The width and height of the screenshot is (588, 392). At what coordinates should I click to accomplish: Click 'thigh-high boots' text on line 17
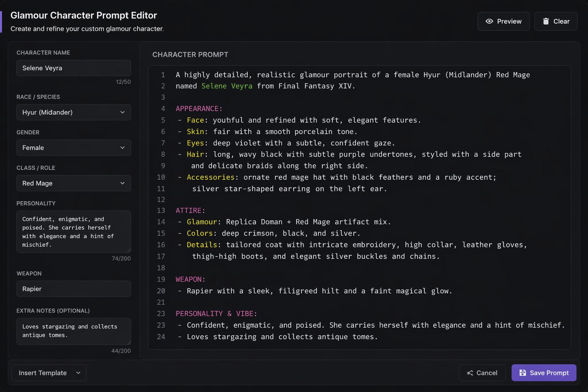(x=227, y=256)
